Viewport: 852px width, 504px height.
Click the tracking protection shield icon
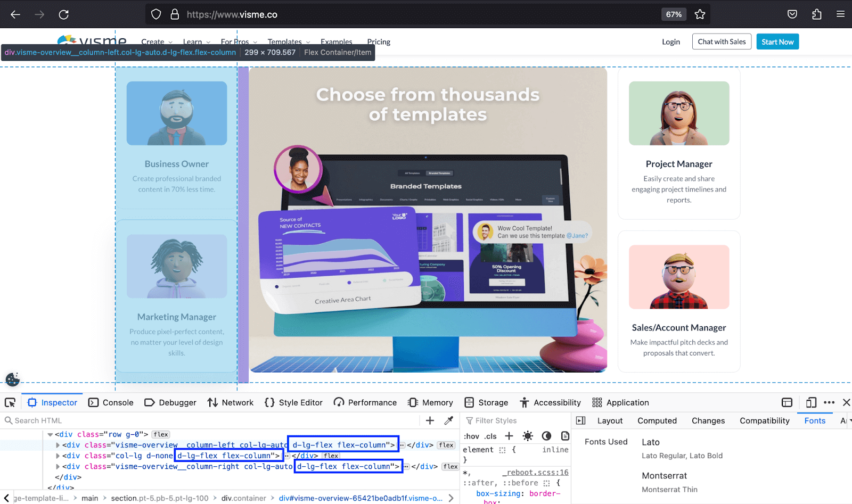coord(155,14)
